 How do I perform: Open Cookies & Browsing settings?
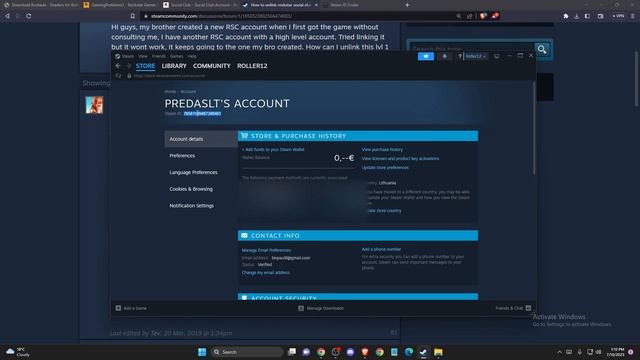[x=191, y=189]
